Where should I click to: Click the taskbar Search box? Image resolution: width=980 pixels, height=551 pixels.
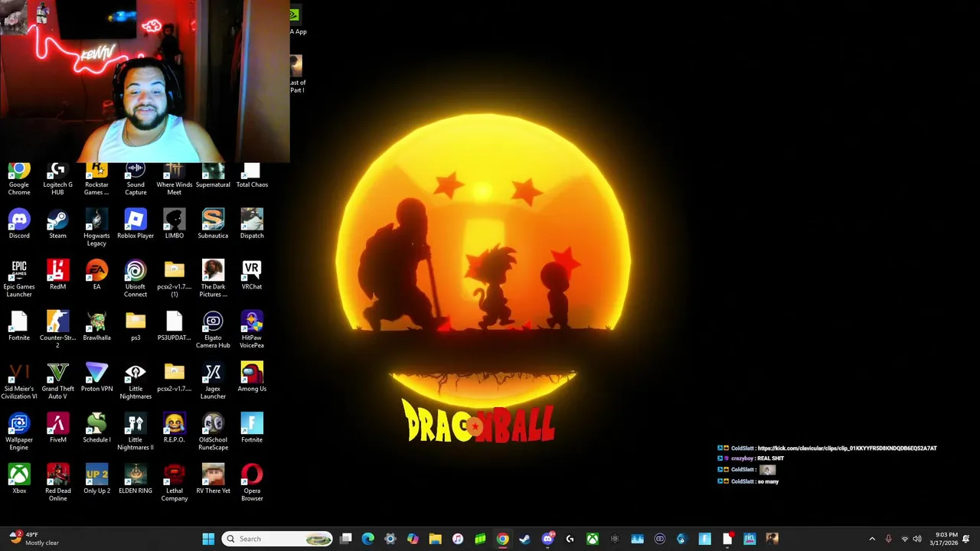(277, 539)
